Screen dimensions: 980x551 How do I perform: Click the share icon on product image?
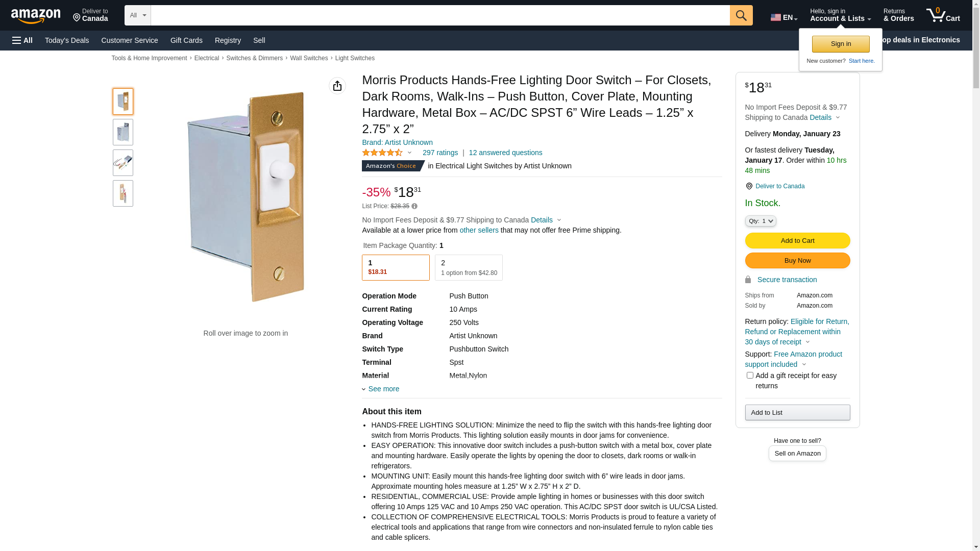tap(337, 86)
